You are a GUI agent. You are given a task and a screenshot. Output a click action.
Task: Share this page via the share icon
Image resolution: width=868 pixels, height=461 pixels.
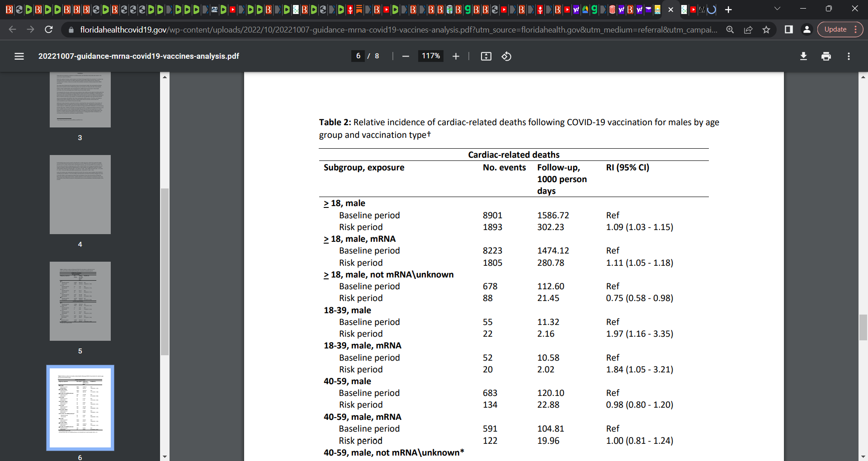748,29
